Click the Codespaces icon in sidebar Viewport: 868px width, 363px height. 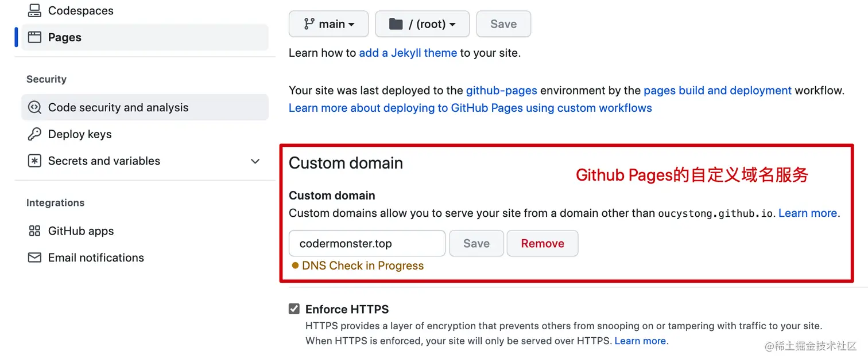34,10
